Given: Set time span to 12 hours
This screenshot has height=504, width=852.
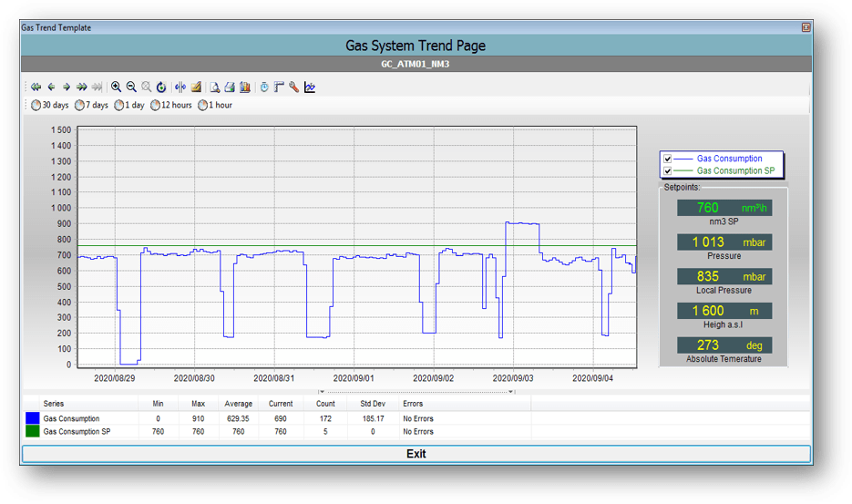Looking at the screenshot, I should click(171, 105).
